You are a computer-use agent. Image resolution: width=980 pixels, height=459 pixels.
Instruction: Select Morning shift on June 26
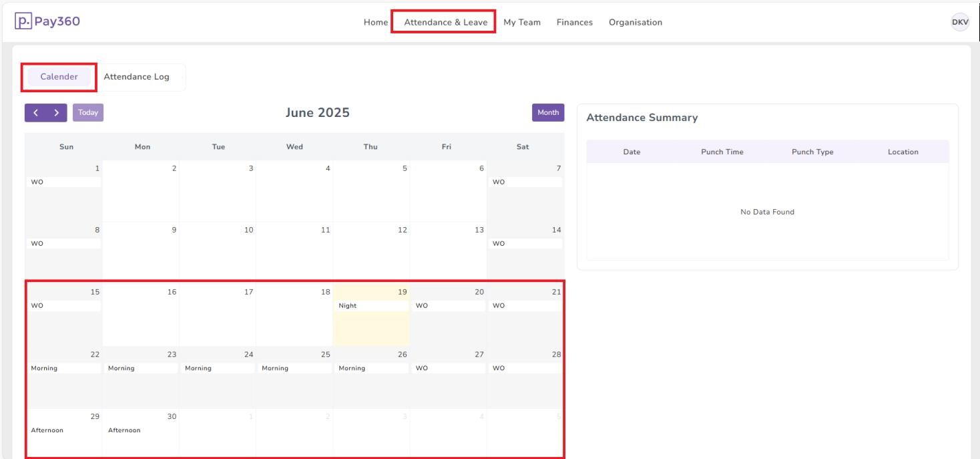click(371, 368)
